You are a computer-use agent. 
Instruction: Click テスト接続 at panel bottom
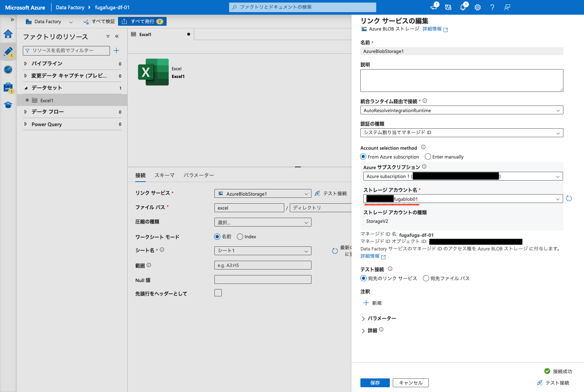[x=553, y=383]
